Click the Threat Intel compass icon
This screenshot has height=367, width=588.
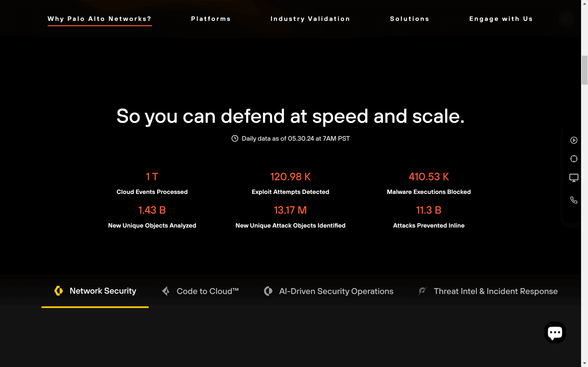(x=423, y=291)
